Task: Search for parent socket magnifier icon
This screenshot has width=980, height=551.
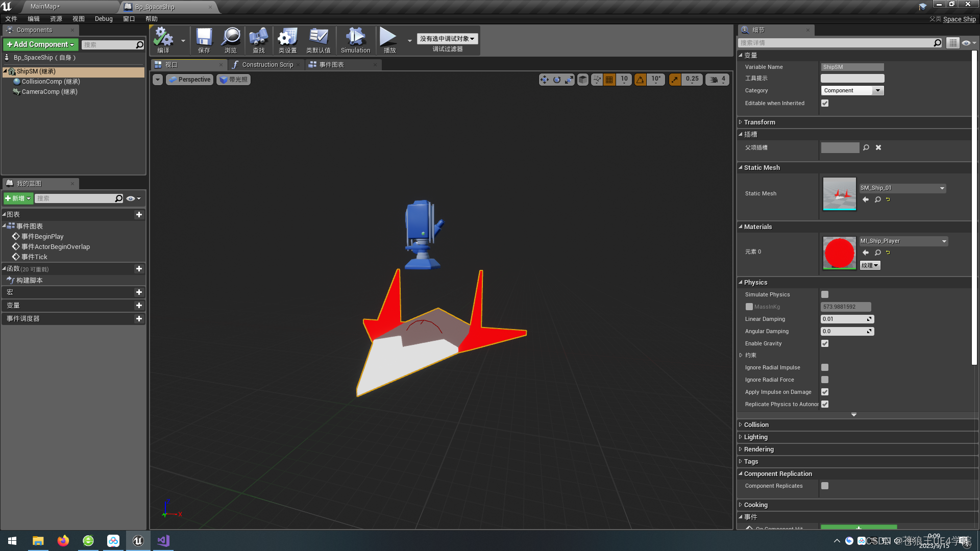Action: click(866, 147)
